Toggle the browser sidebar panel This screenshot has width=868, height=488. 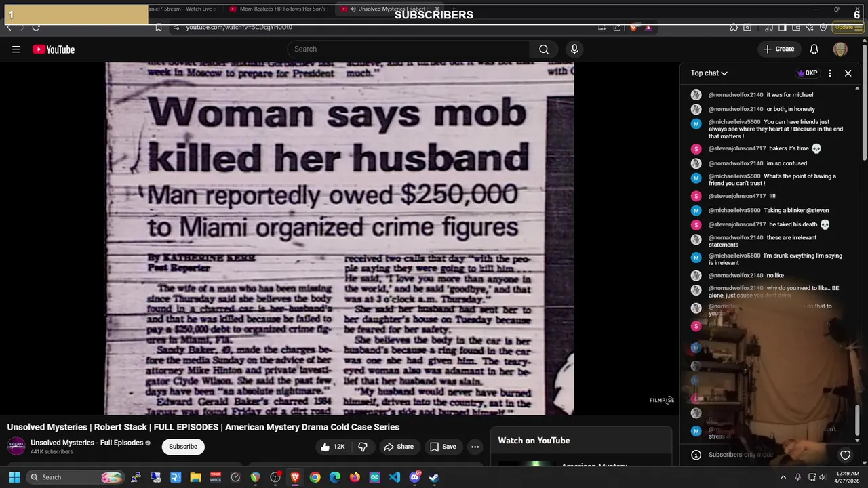click(x=782, y=27)
